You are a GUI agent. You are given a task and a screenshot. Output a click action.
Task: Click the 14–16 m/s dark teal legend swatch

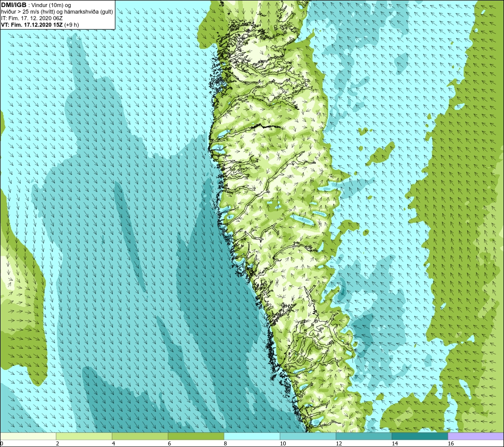pyautogui.click(x=420, y=436)
